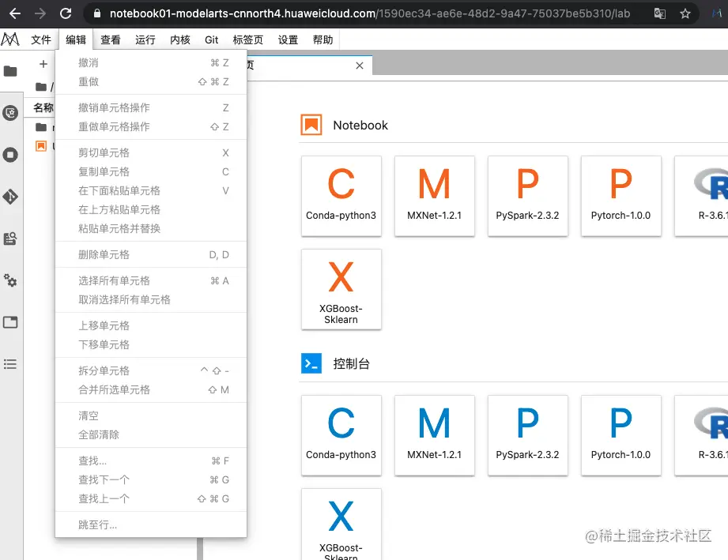728x560 pixels.
Task: Open the 运行 menu
Action: (145, 40)
